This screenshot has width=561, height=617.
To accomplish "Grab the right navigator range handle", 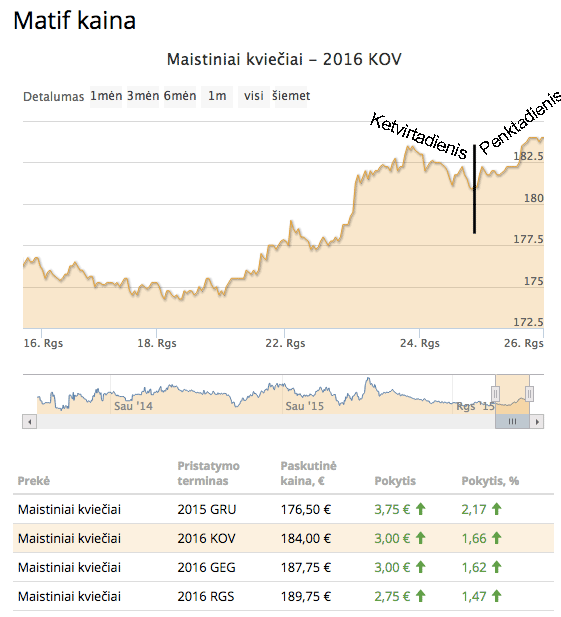I will [529, 393].
